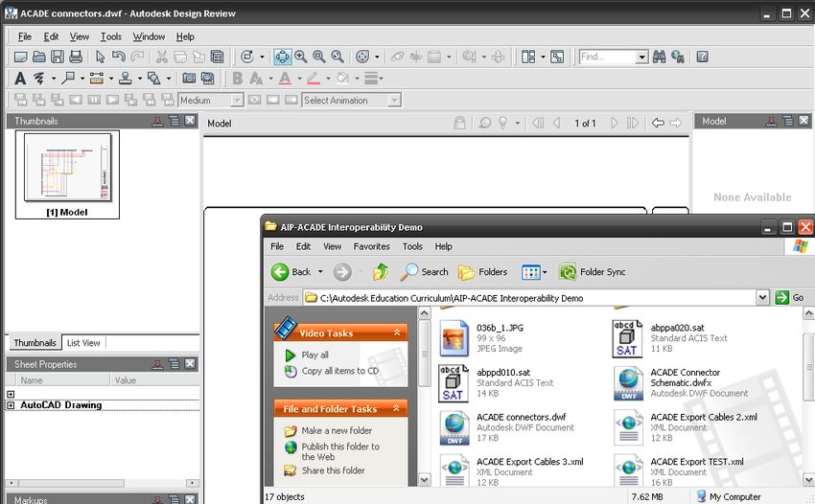Click Make a new folder link
The width and height of the screenshot is (815, 504).
pyautogui.click(x=337, y=431)
